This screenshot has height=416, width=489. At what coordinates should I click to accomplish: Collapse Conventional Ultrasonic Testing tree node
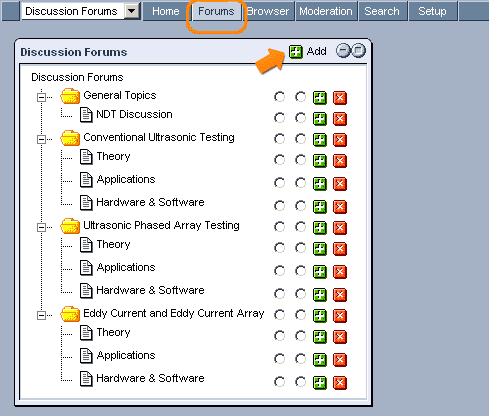[x=41, y=139]
